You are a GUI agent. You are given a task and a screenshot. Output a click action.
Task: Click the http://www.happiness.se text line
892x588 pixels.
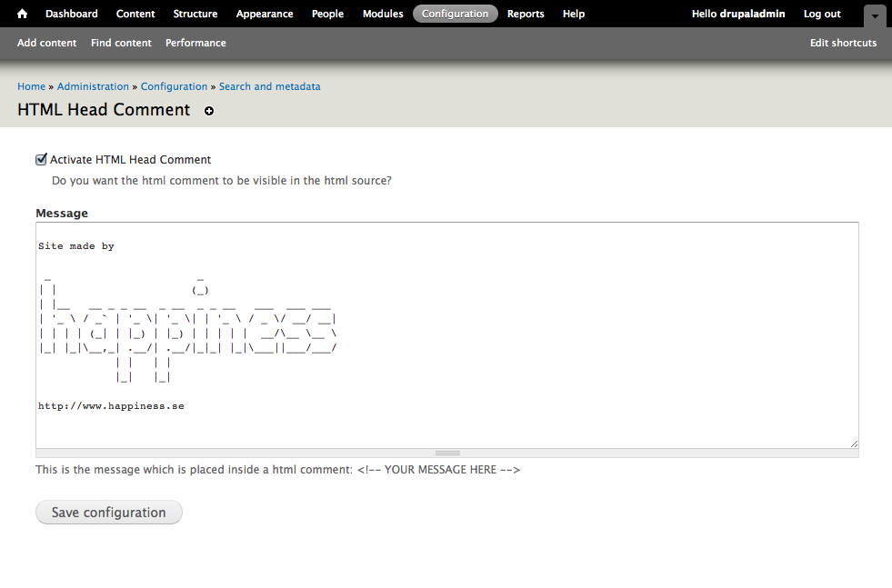pyautogui.click(x=111, y=406)
